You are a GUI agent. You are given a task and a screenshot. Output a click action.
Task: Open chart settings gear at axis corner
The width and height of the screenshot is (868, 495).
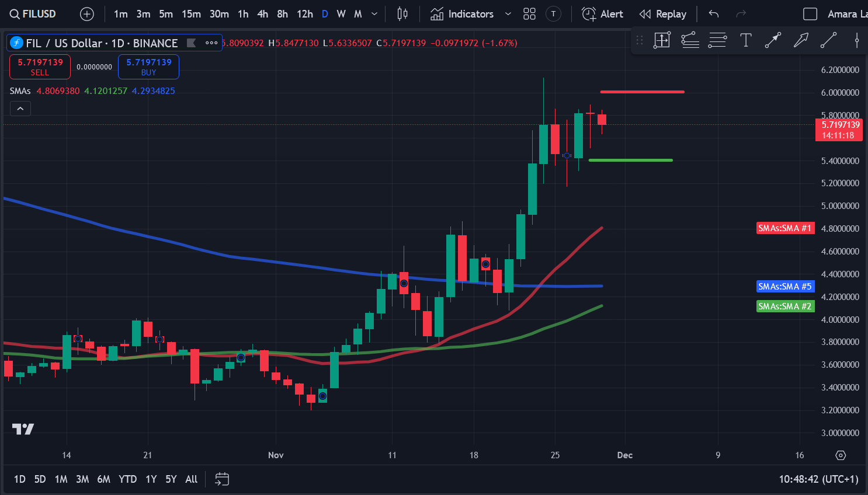point(841,455)
